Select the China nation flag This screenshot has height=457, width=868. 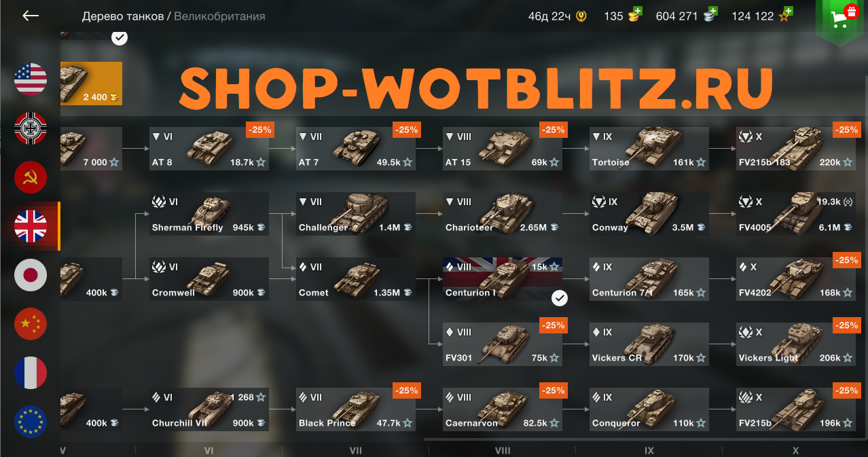pyautogui.click(x=31, y=324)
